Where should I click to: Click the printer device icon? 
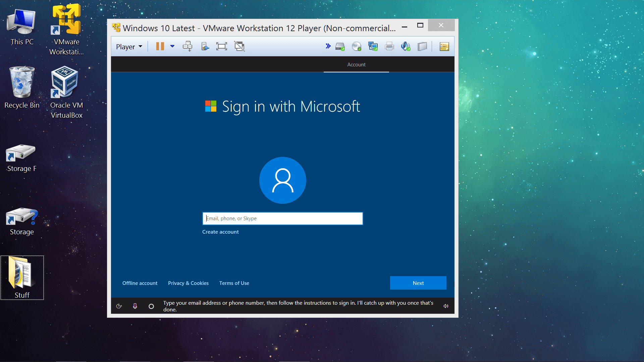(389, 46)
